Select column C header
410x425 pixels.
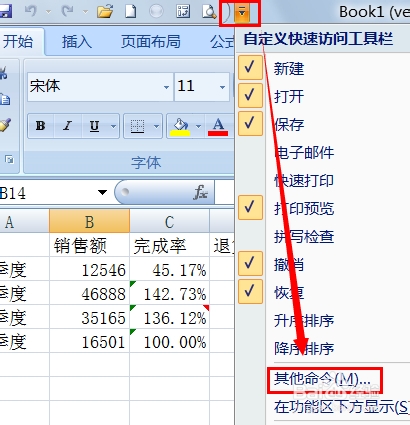(x=169, y=221)
